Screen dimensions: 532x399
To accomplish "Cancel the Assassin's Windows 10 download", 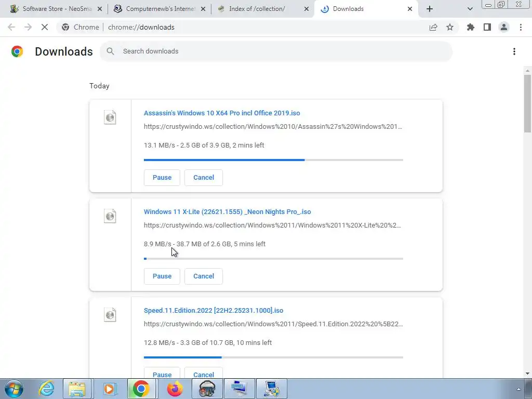I will pyautogui.click(x=204, y=178).
